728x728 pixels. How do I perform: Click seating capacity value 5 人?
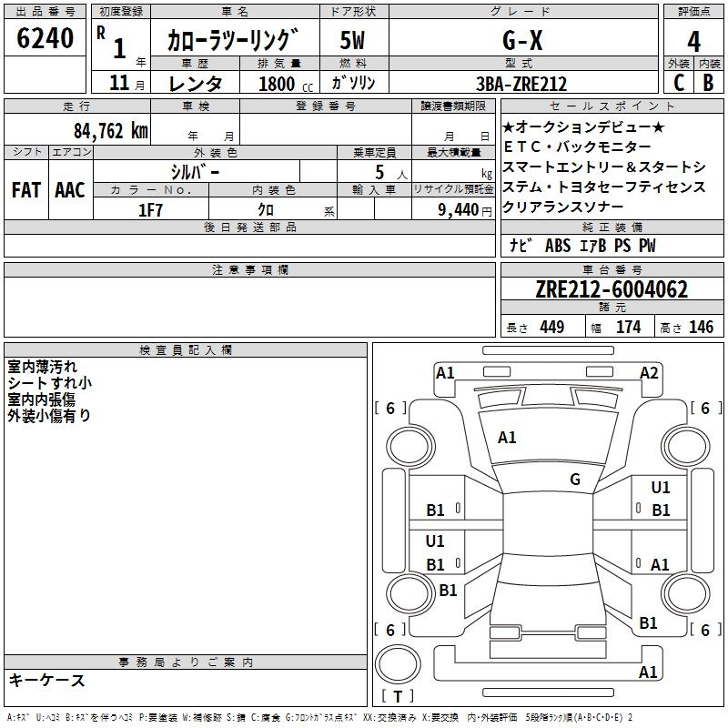[x=390, y=173]
